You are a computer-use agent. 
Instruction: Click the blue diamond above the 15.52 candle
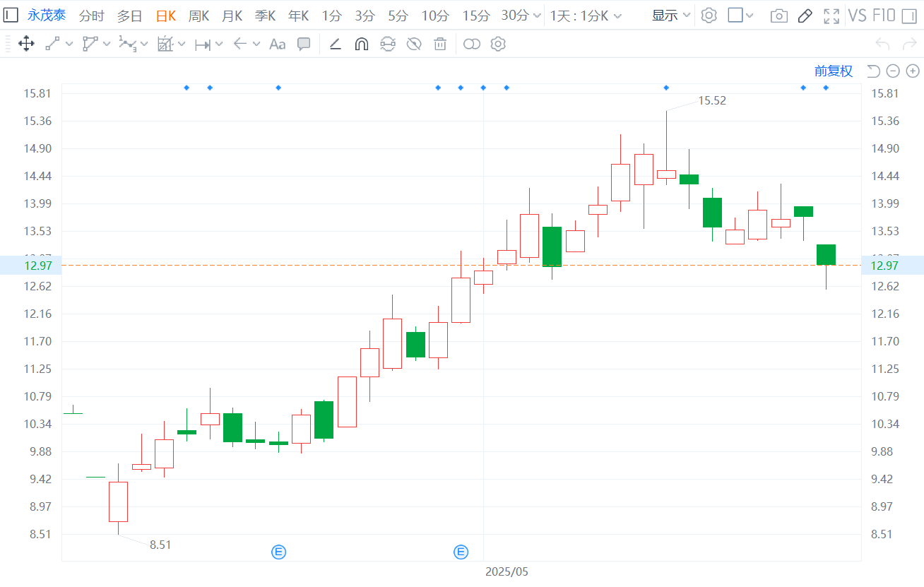click(x=666, y=88)
